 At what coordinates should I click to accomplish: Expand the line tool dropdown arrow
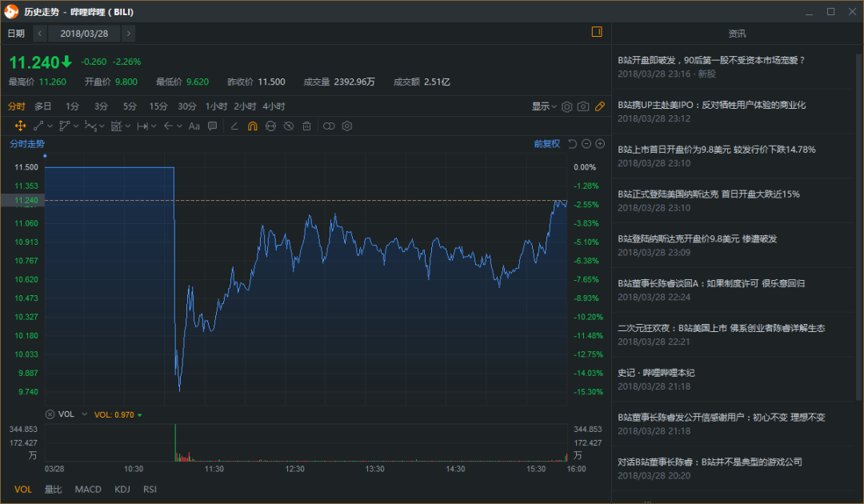click(50, 126)
